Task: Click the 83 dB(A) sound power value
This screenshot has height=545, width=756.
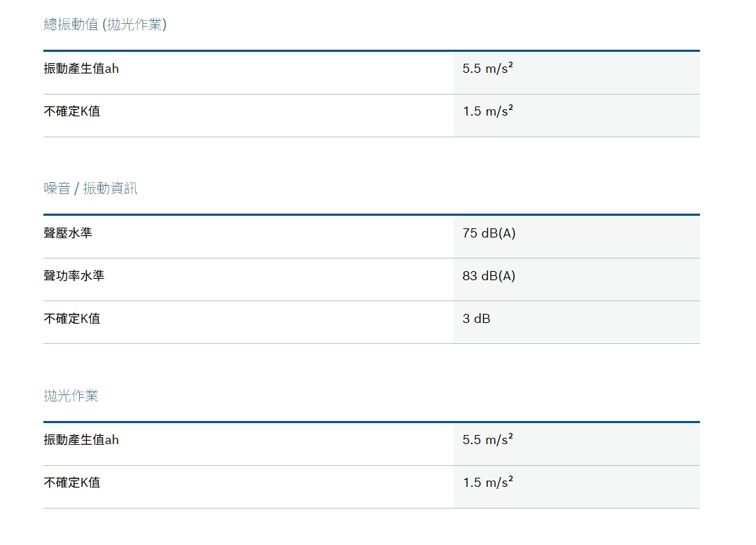Action: coord(489,276)
